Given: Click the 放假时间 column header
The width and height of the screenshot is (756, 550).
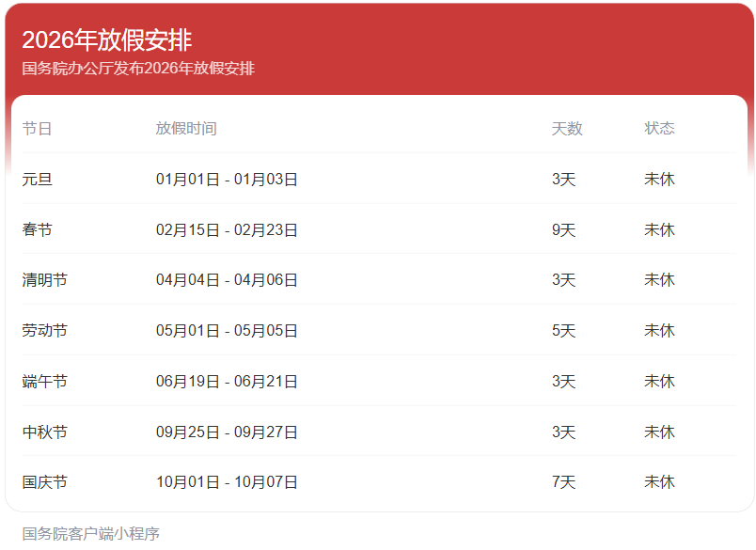Looking at the screenshot, I should (186, 129).
